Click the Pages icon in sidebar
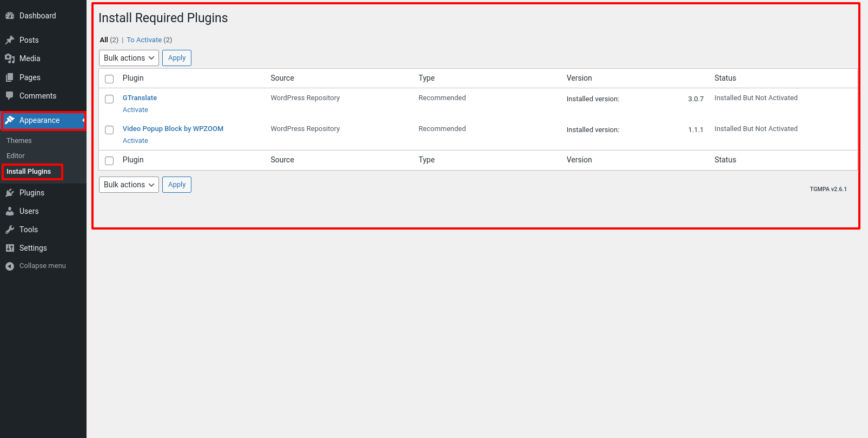868x438 pixels. pyautogui.click(x=10, y=77)
